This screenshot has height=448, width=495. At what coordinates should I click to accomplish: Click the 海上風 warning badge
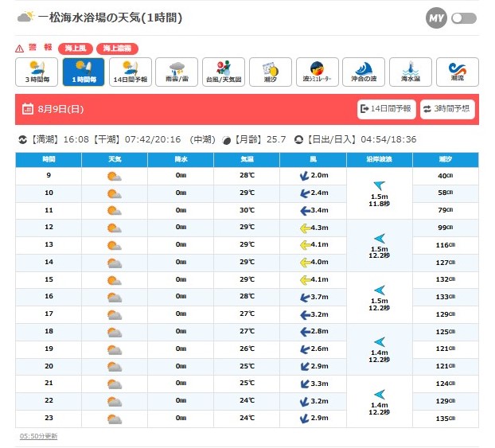pos(76,49)
